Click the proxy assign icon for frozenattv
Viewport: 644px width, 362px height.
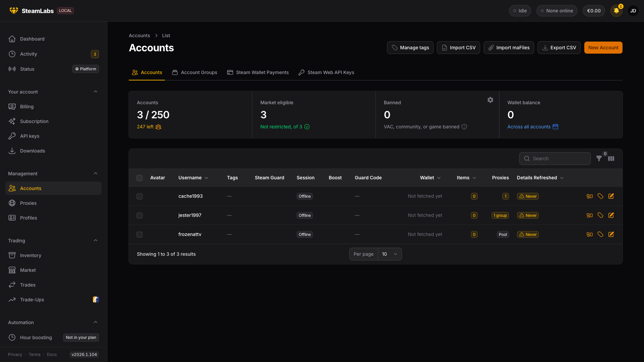tap(590, 234)
